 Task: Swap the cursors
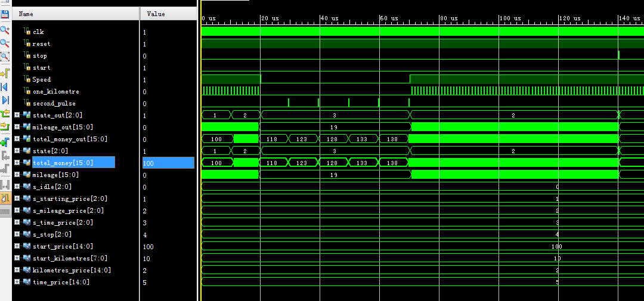point(5,185)
